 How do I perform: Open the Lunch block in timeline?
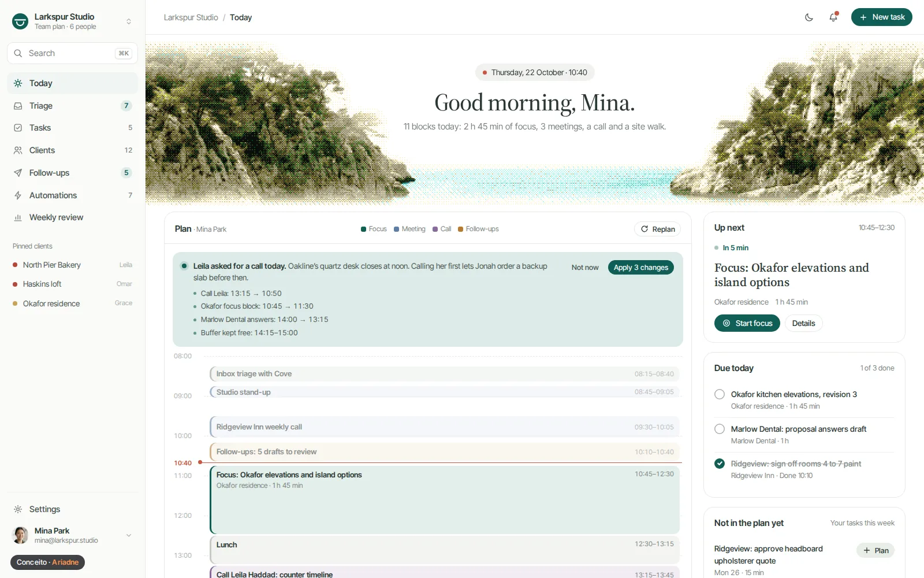point(444,550)
